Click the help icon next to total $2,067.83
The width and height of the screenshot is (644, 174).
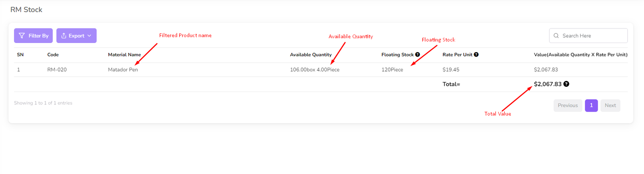566,84
